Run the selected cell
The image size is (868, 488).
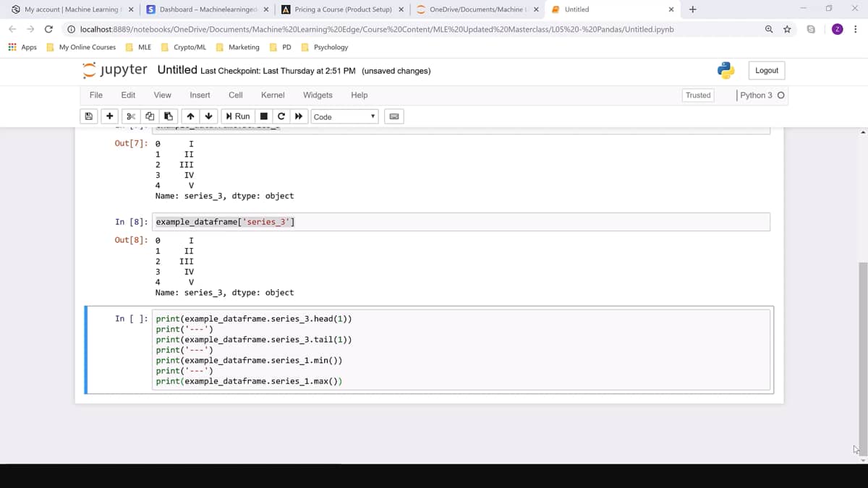(x=238, y=116)
